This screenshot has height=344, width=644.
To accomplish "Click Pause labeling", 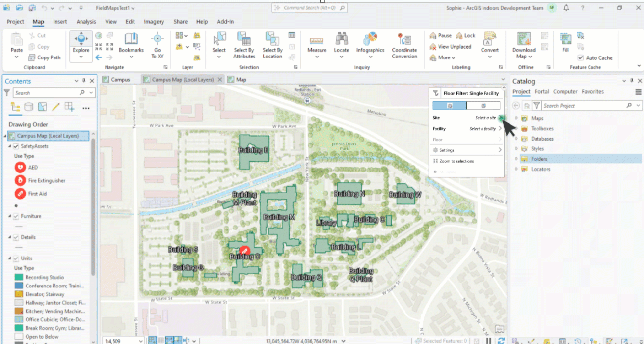I will [x=440, y=36].
